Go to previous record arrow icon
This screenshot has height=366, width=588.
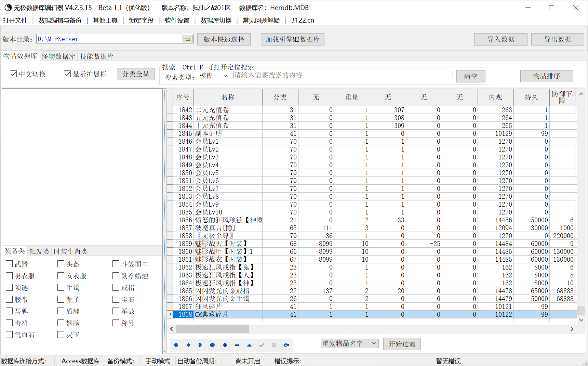(x=188, y=345)
